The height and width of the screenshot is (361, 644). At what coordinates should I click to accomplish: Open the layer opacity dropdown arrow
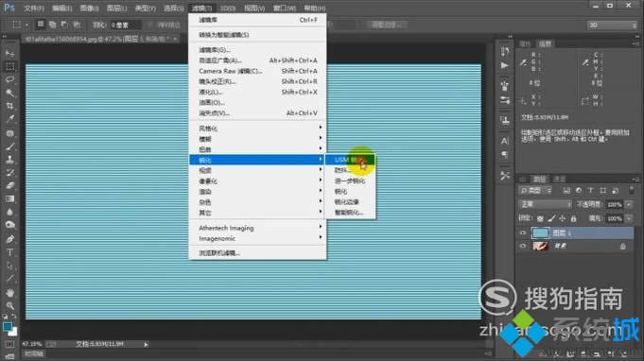pyautogui.click(x=629, y=204)
